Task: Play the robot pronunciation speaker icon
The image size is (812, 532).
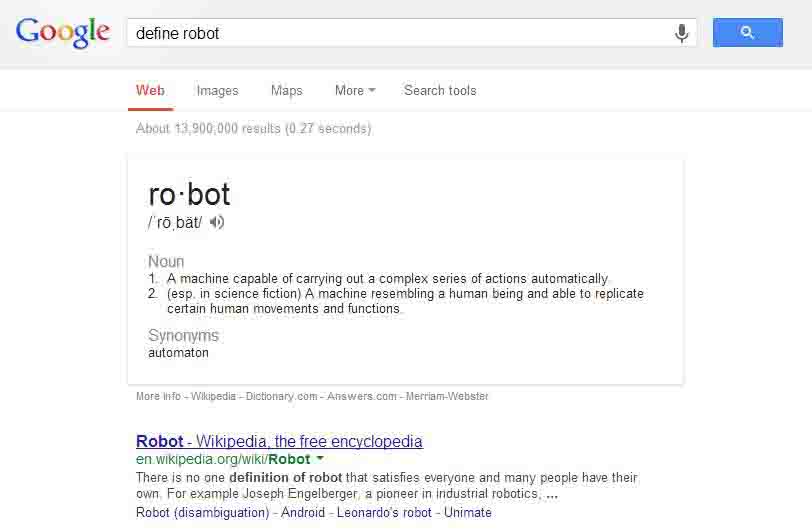Action: 217,223
